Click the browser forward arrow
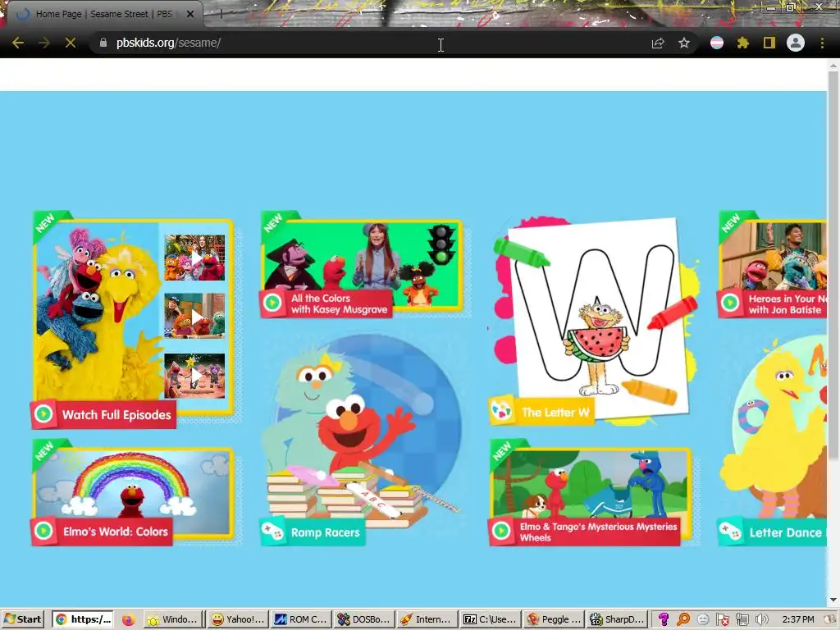The height and width of the screenshot is (630, 840). 44,43
